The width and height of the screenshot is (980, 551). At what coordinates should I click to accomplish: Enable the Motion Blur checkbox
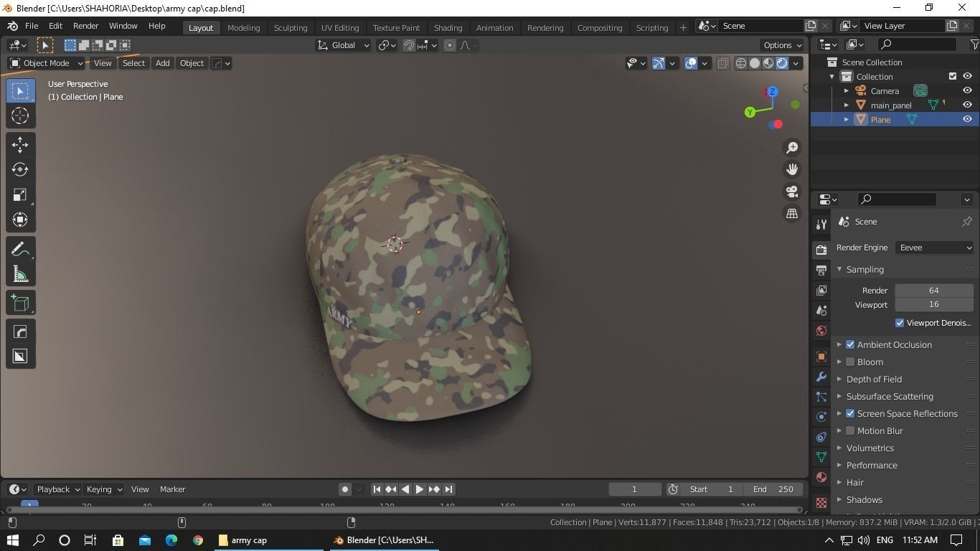tap(850, 431)
